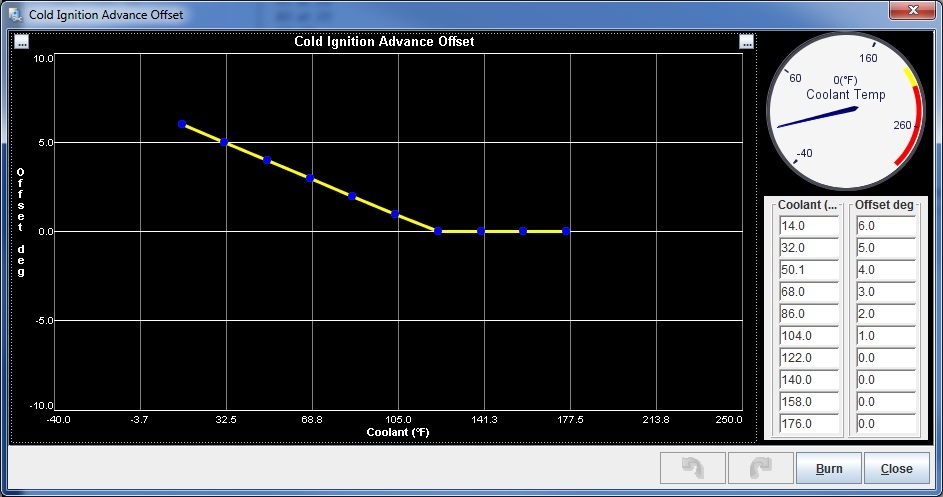This screenshot has width=943, height=497.
Task: Click the zero-offset curve point at 140°F
Action: point(481,231)
